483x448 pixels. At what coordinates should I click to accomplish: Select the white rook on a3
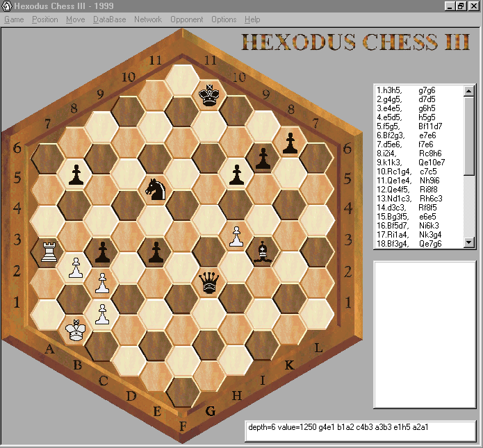pos(49,252)
